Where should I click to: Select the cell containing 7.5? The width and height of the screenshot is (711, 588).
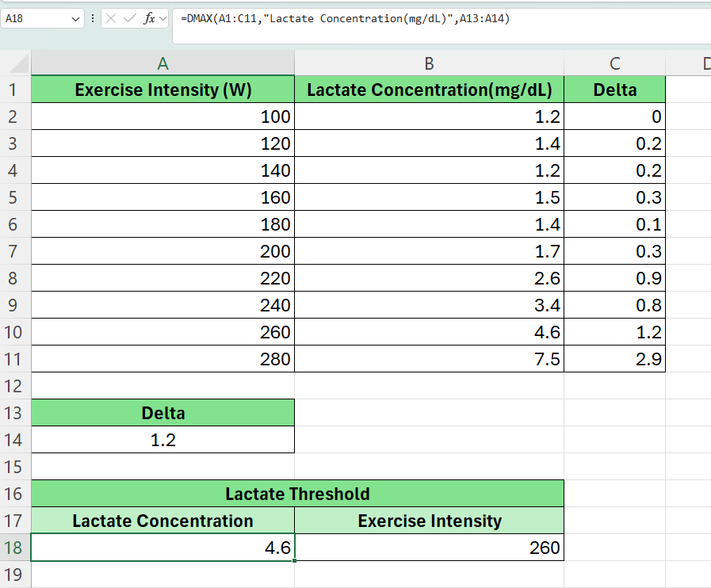428,359
